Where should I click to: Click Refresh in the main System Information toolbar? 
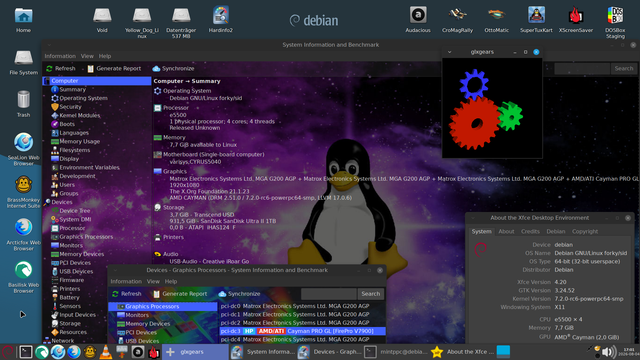(x=61, y=69)
